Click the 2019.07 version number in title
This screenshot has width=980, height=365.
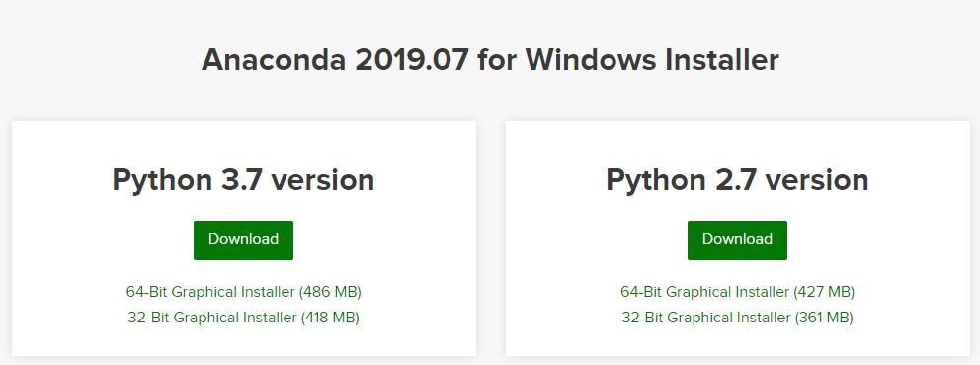click(x=412, y=60)
